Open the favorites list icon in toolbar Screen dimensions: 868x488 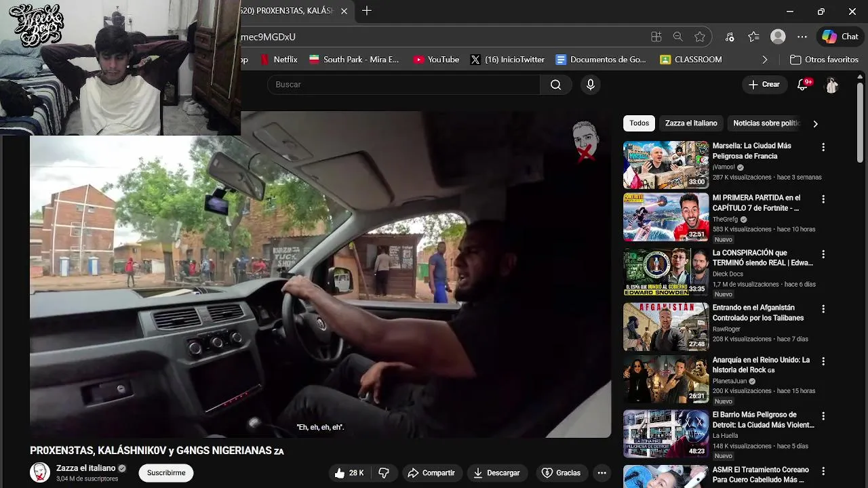click(x=753, y=37)
